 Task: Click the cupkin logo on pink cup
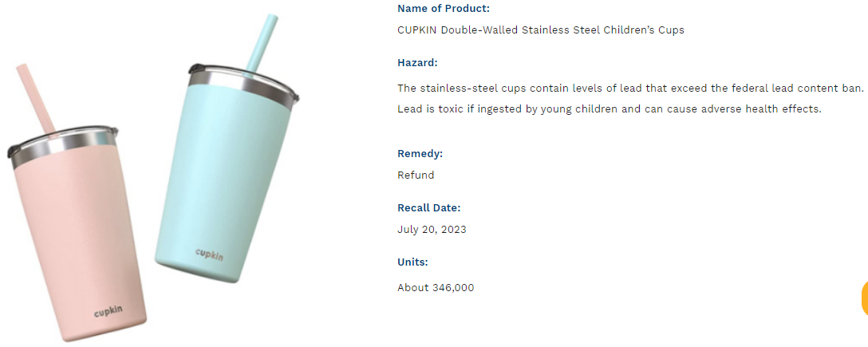[x=108, y=311]
